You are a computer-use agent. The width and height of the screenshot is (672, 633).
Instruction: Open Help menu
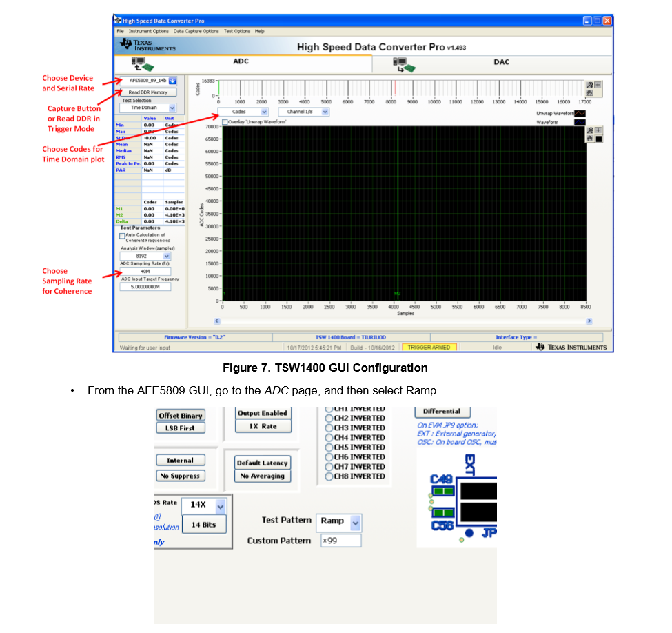tap(260, 31)
